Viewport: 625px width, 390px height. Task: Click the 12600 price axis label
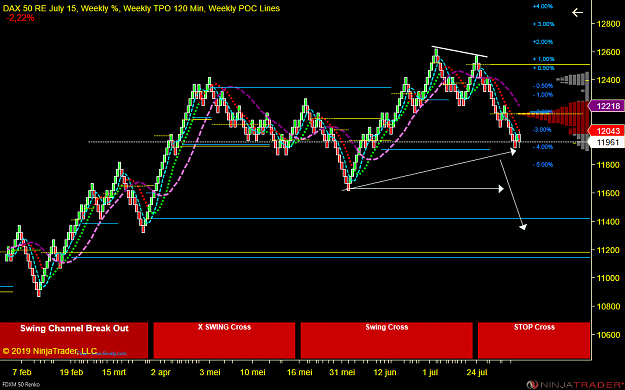[608, 52]
